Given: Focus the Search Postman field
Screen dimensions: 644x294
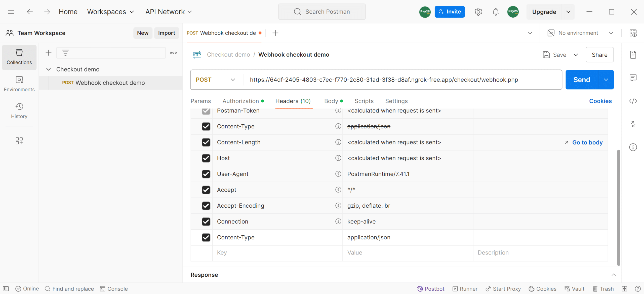Looking at the screenshot, I should click(x=322, y=12).
